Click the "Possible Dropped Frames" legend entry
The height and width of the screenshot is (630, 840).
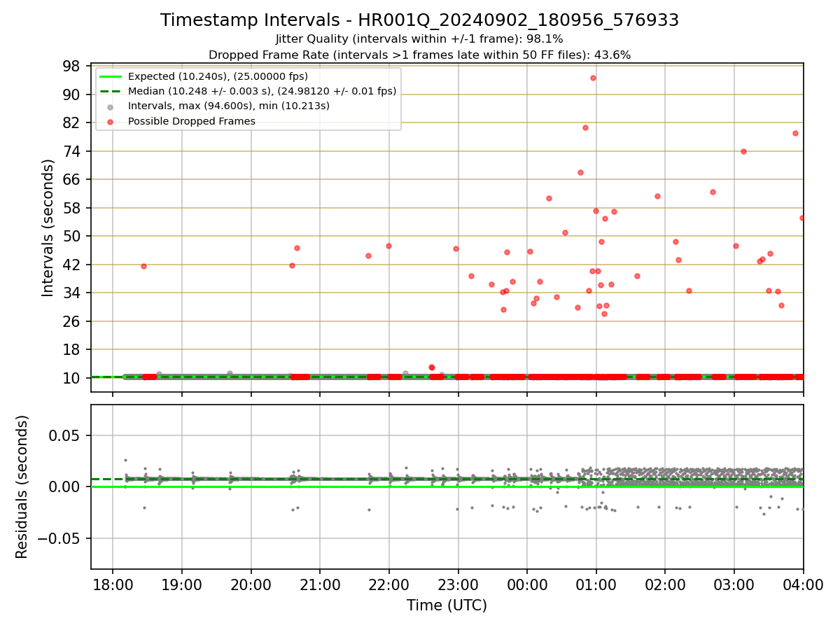[191, 121]
